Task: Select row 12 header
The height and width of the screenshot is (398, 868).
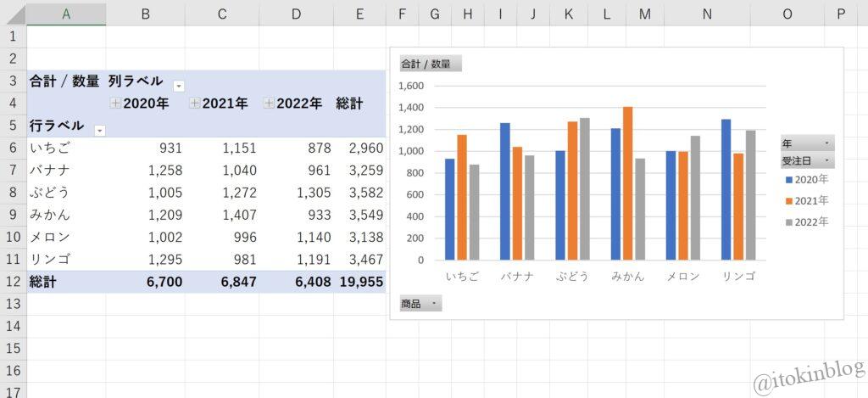Action: point(13,282)
